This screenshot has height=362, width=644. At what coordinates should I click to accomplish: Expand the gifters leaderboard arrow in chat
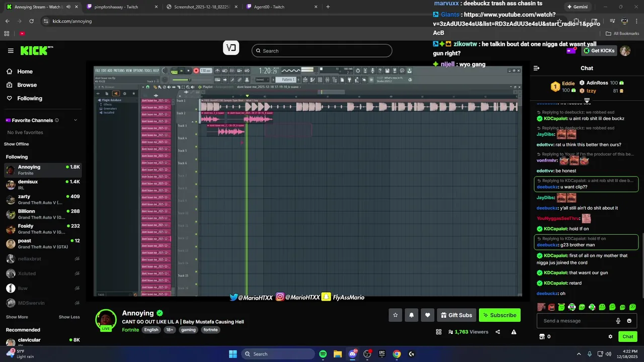click(587, 101)
